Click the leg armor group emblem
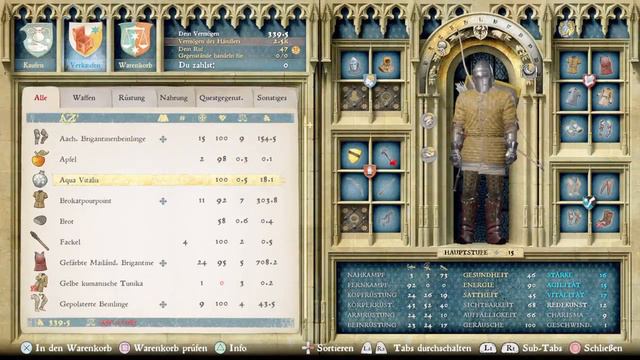This screenshot has width=640, height=360. point(589,202)
